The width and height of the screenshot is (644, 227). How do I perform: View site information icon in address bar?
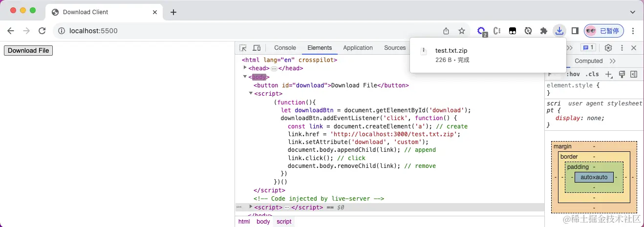click(x=62, y=31)
